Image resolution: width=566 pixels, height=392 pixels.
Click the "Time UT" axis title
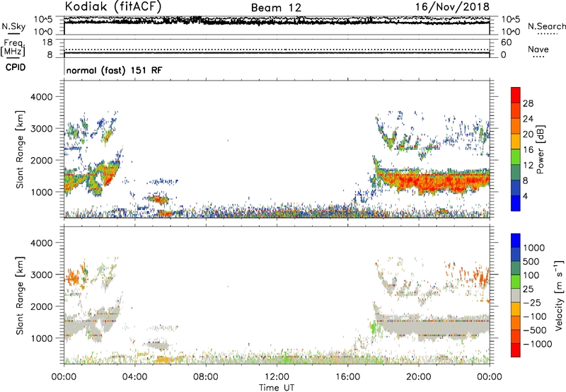[x=277, y=388]
